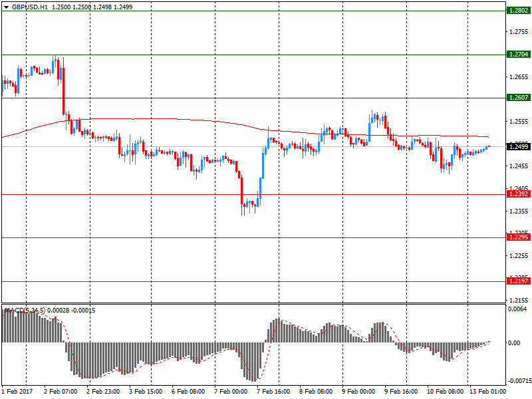Click the MACD scale value 0.0064
Screen dimensions: 532x399
517,309
